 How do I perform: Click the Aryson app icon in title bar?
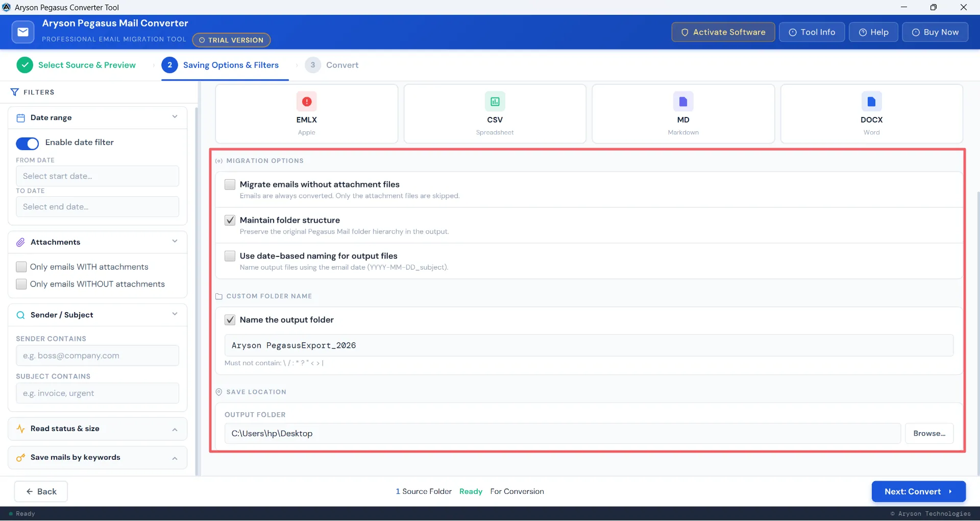[x=7, y=7]
